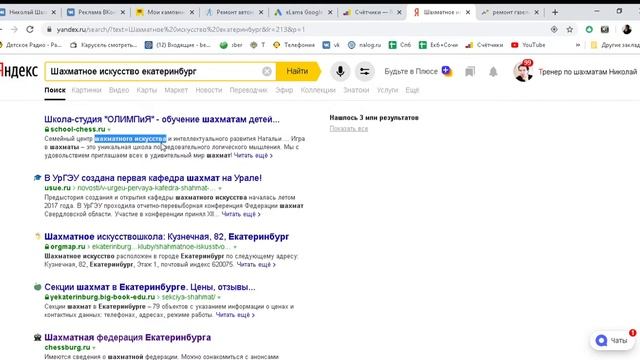The height and width of the screenshot is (360, 640).
Task: Open the Детское Радио bookmark
Action: [x=31, y=45]
